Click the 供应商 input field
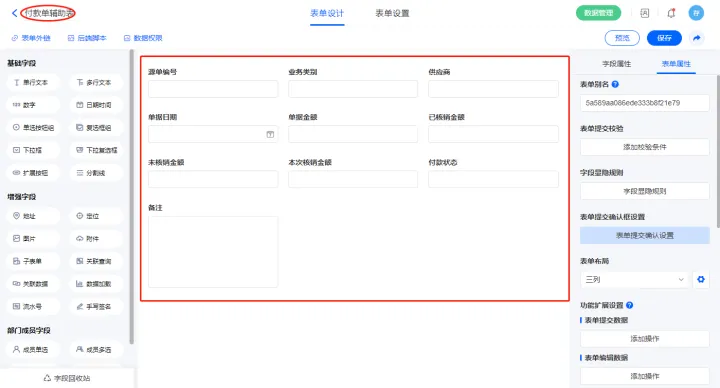The height and width of the screenshot is (388, 720). tap(494, 89)
